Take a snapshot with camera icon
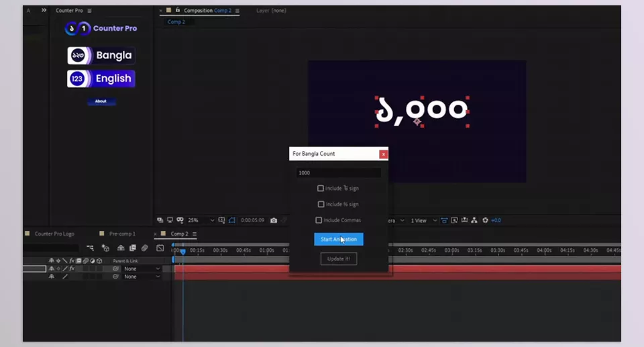The height and width of the screenshot is (347, 644). pos(274,220)
